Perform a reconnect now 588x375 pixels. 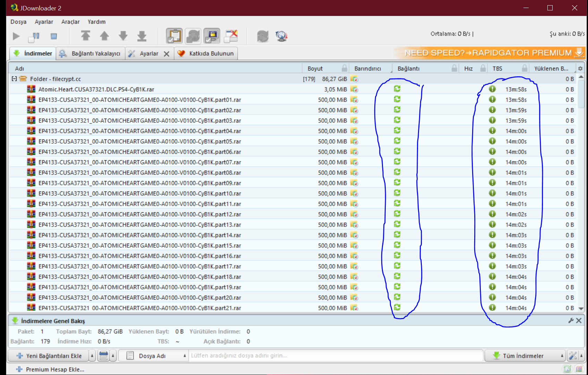tap(263, 36)
